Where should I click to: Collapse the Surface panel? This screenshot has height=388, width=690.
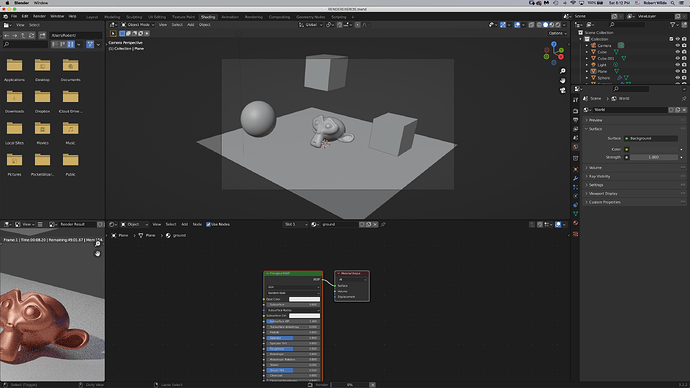coord(634,129)
